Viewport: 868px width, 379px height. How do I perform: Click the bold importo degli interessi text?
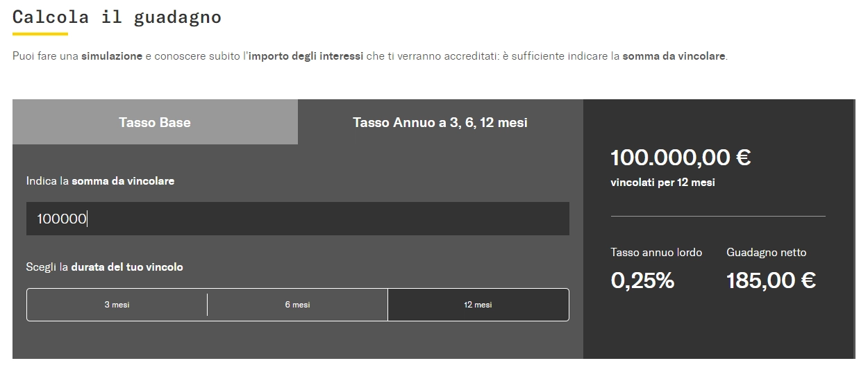pyautogui.click(x=306, y=56)
